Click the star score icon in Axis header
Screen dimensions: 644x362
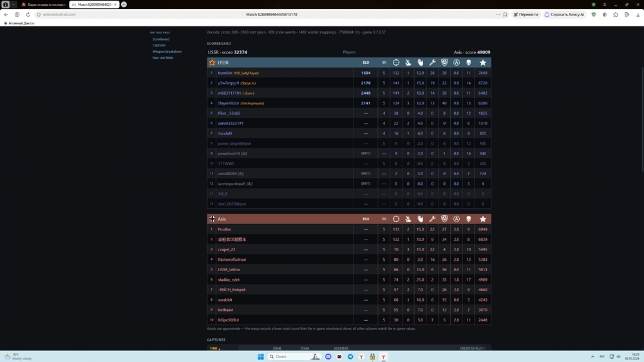coord(482,219)
